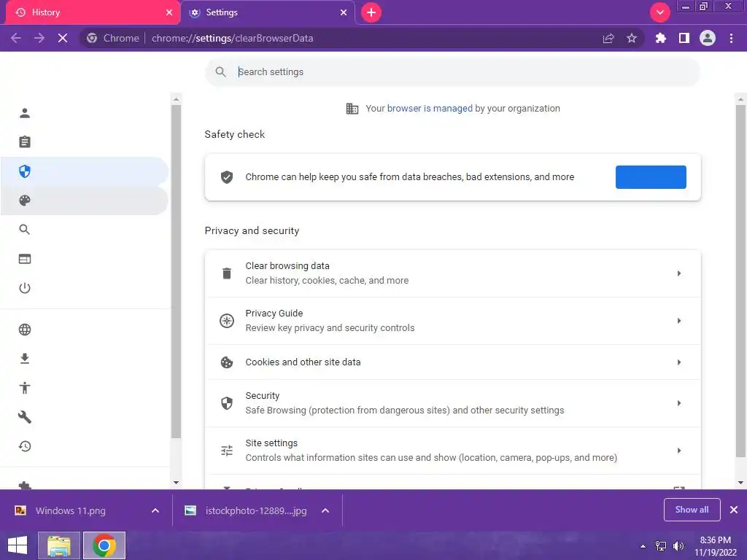Stop page loading with the X button
747x560 pixels.
(63, 38)
